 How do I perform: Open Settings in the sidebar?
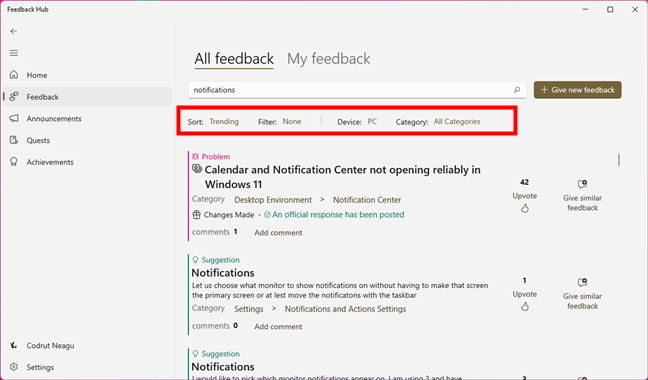pos(87,367)
